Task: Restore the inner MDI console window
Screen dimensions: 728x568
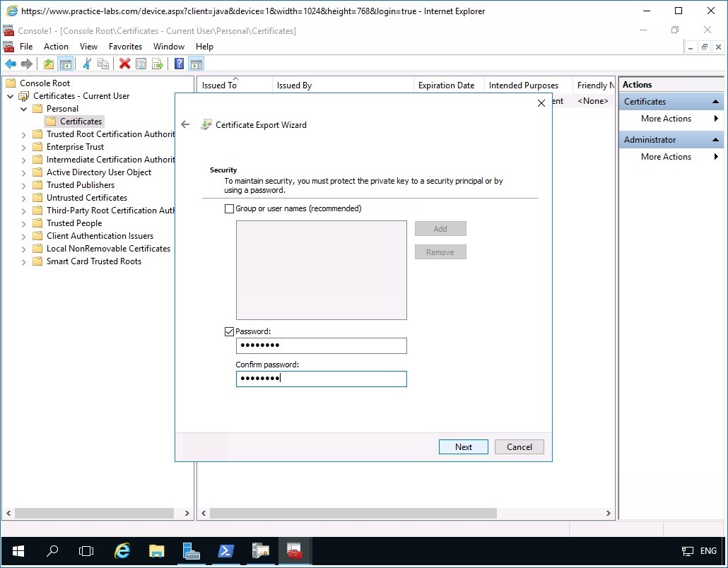Action: tap(705, 47)
